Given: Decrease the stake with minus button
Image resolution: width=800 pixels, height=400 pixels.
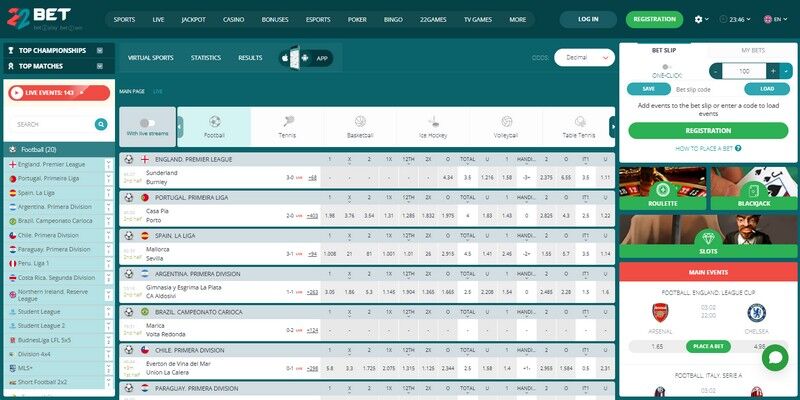Looking at the screenshot, I should (716, 71).
